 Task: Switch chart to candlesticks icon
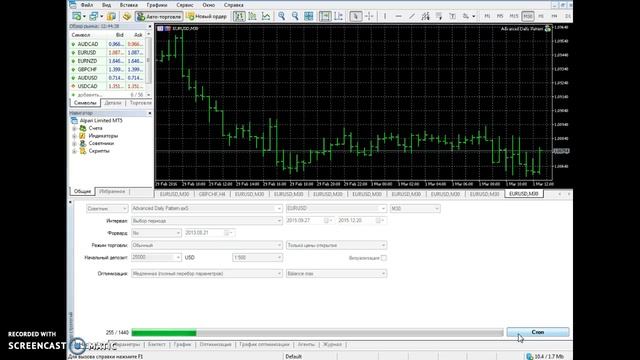(253, 16)
